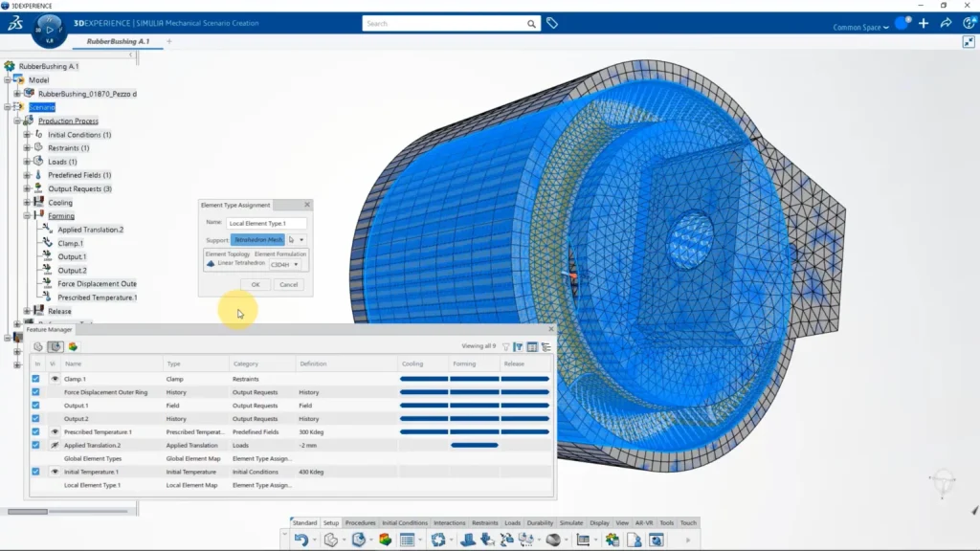
Task: Click the plus add icon in top bar
Action: (x=924, y=24)
